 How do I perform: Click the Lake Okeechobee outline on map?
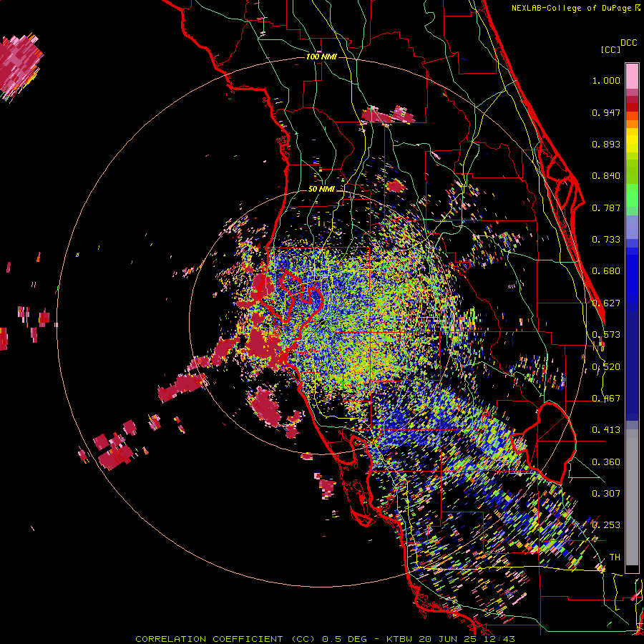(544, 442)
